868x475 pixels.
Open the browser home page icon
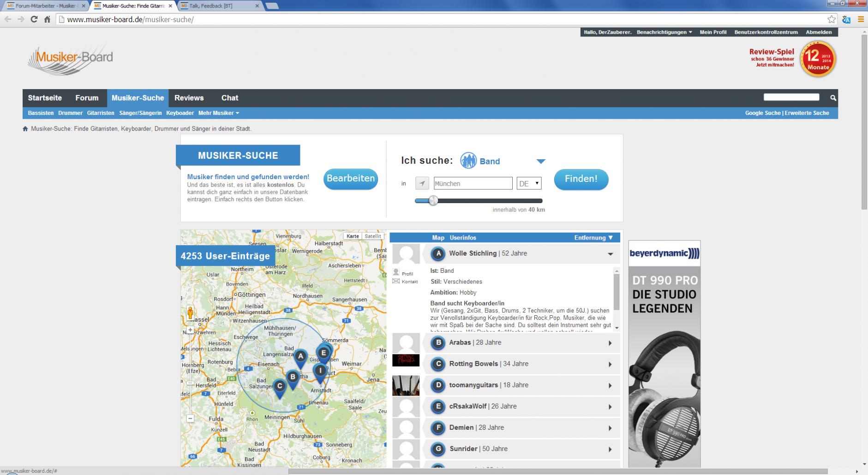pos(47,19)
